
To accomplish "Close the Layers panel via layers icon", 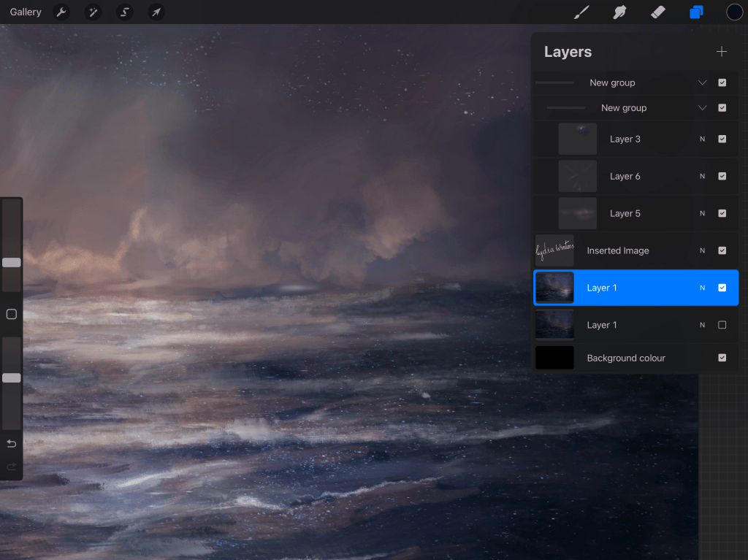I will click(696, 12).
